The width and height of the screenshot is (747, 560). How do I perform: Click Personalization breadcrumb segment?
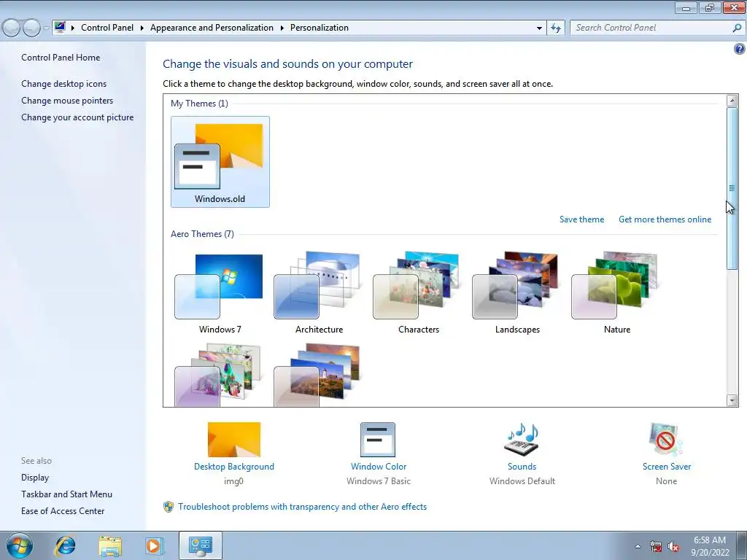coord(320,28)
